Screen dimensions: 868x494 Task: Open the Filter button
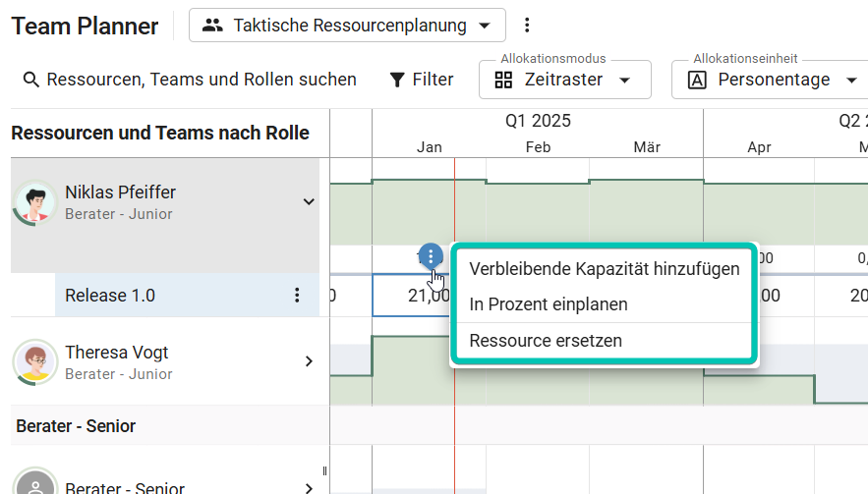[422, 80]
